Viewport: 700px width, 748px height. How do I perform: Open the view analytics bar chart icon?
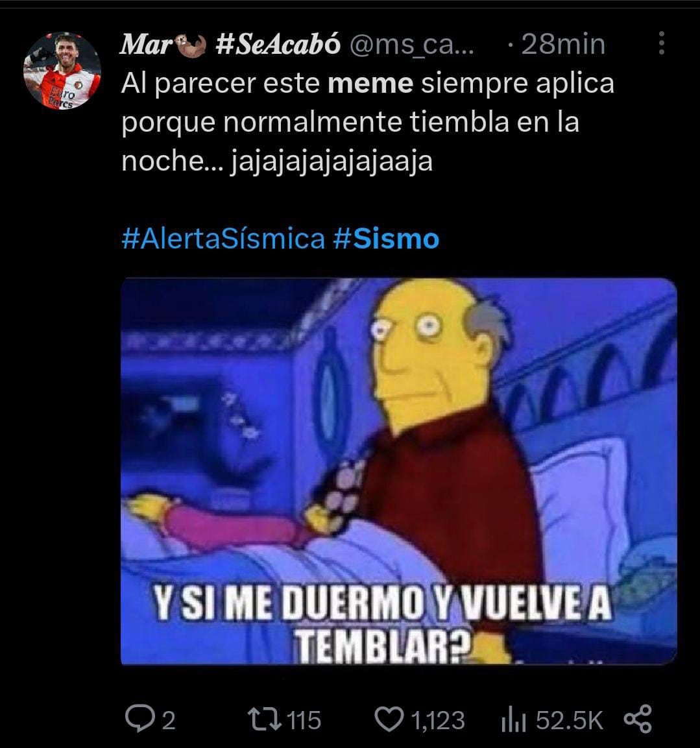(x=513, y=720)
